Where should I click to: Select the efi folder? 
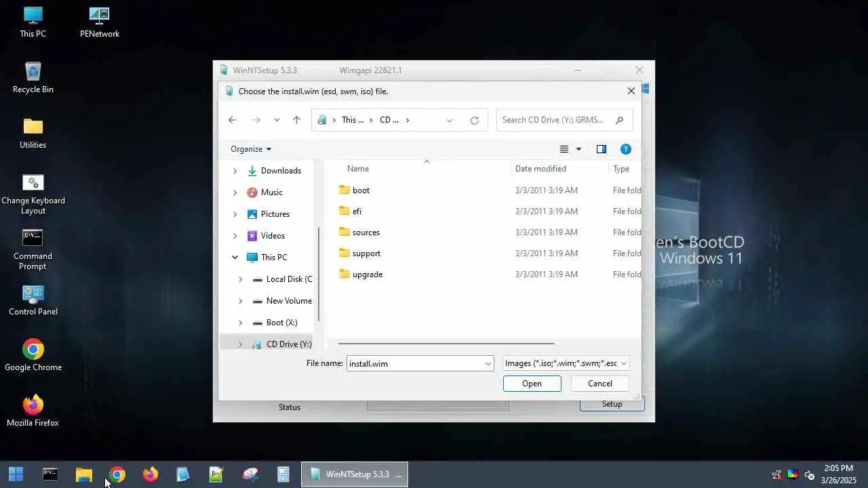coord(357,211)
